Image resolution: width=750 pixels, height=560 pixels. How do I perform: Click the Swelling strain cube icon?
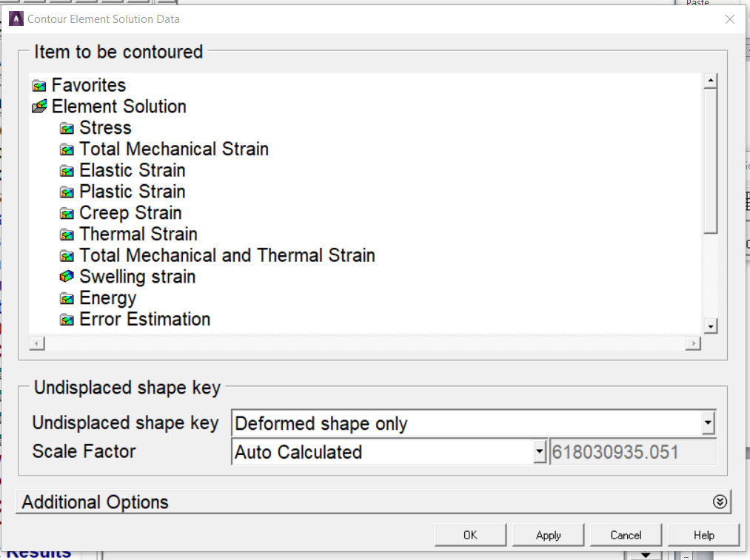(67, 277)
